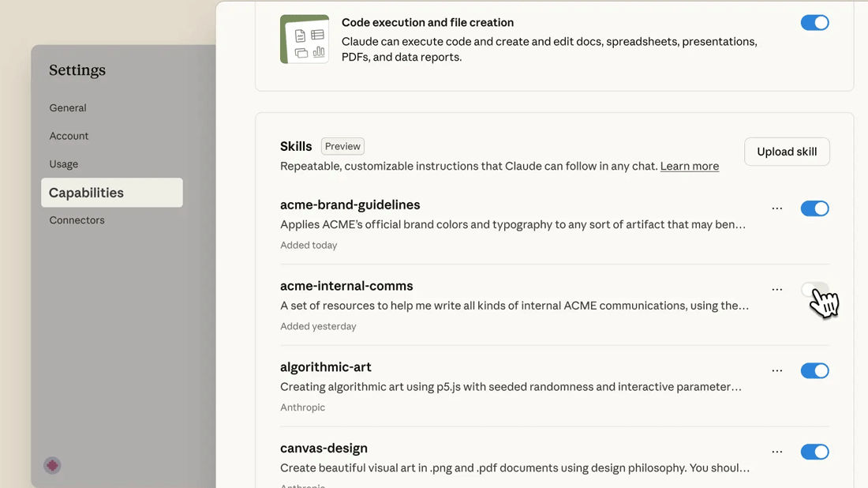Select the acme-internal-comms skill title

click(346, 286)
